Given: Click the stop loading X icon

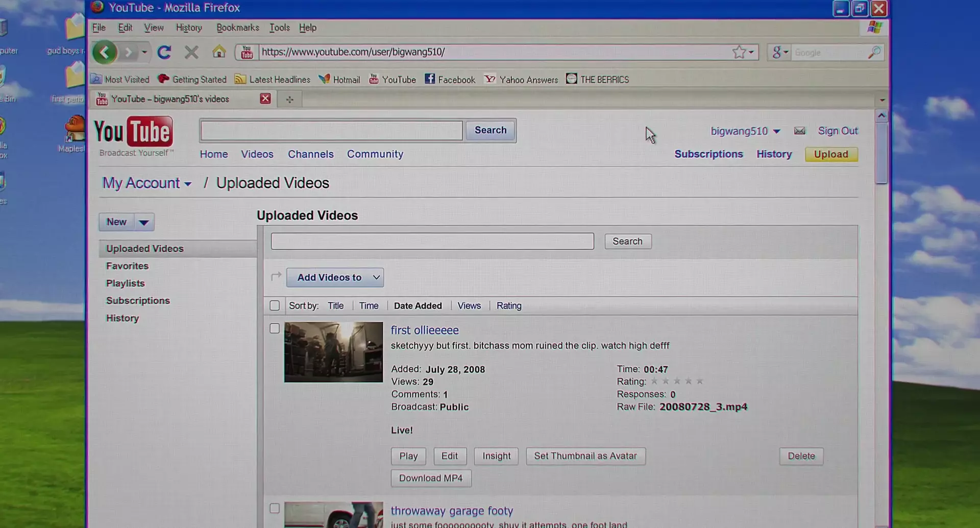Looking at the screenshot, I should coord(191,52).
